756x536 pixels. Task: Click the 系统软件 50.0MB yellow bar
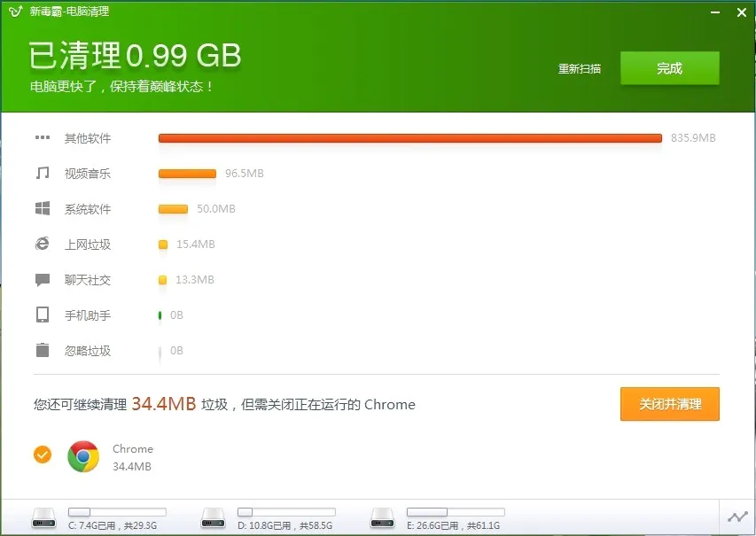[x=173, y=209]
